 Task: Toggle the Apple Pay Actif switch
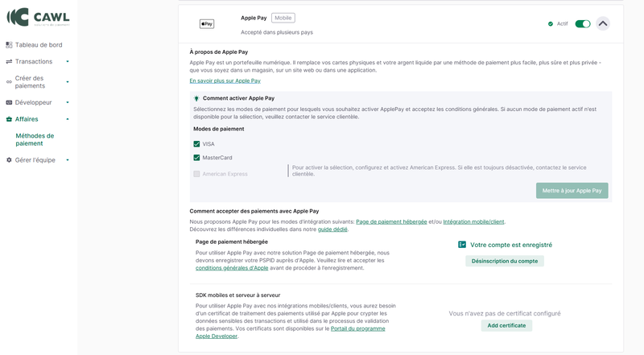[x=582, y=24]
